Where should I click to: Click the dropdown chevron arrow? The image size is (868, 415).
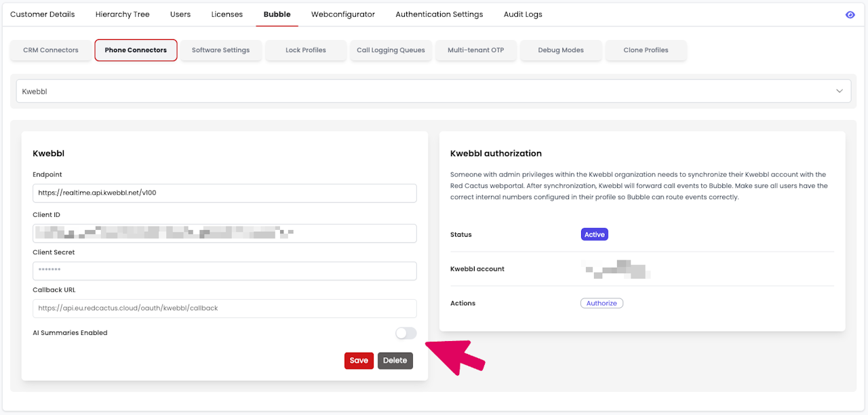click(840, 91)
